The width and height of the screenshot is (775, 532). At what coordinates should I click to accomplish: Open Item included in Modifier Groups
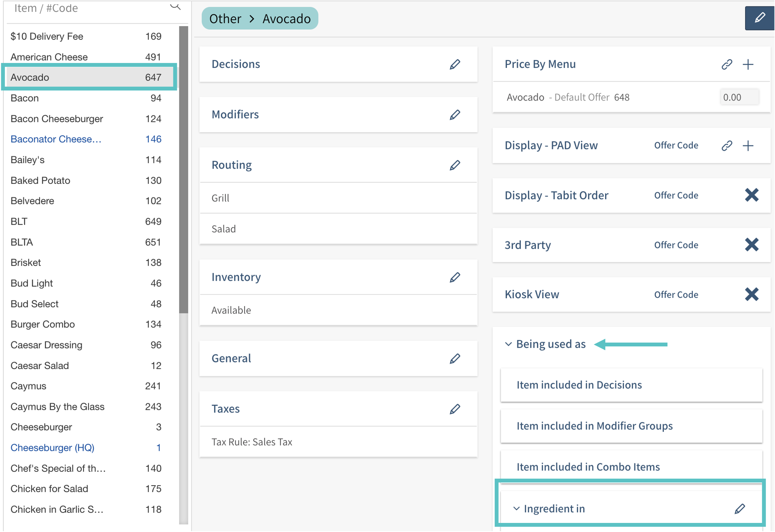(x=594, y=426)
